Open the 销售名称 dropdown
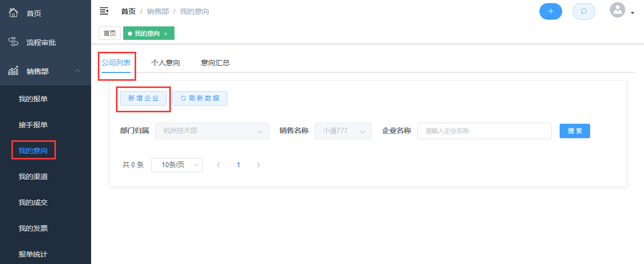The image size is (644, 264). pyautogui.click(x=343, y=131)
